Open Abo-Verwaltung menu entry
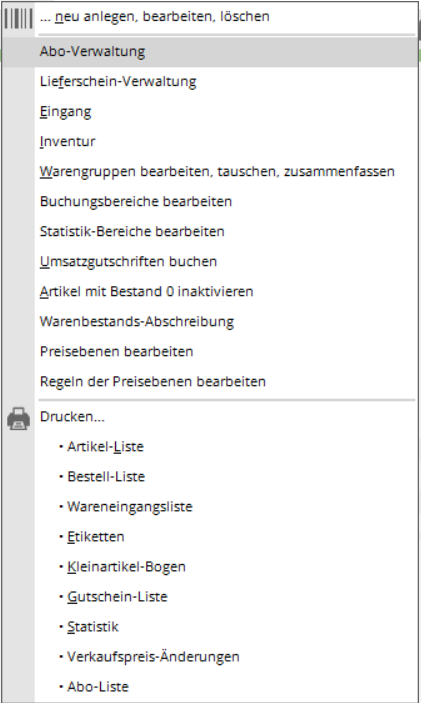 [x=210, y=52]
